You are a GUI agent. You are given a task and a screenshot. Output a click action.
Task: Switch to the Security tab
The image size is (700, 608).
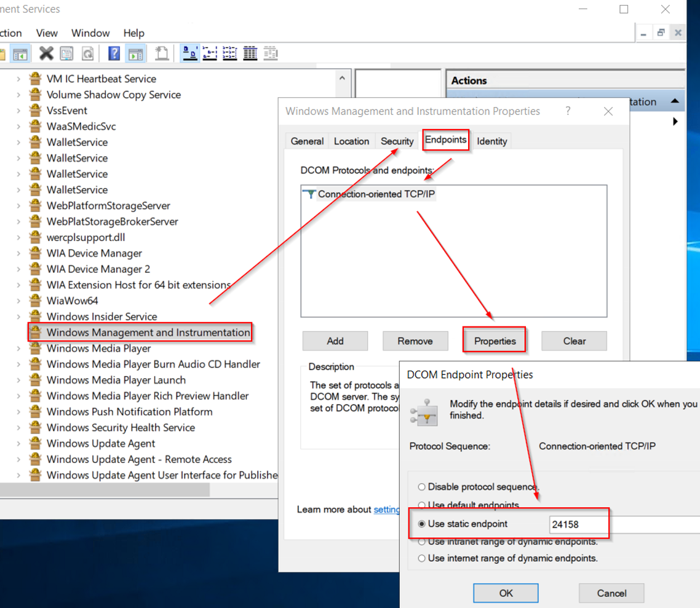pyautogui.click(x=397, y=141)
